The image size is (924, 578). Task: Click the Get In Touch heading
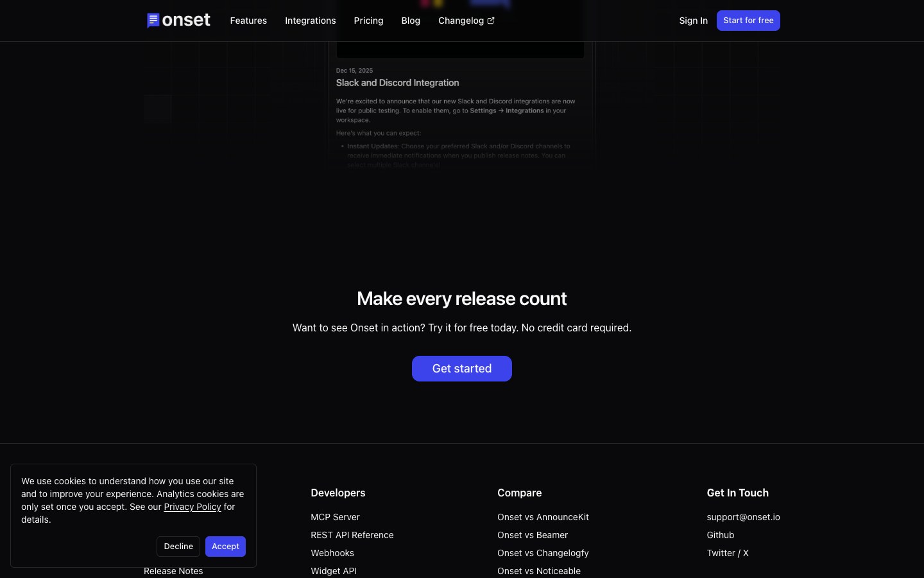click(x=737, y=493)
